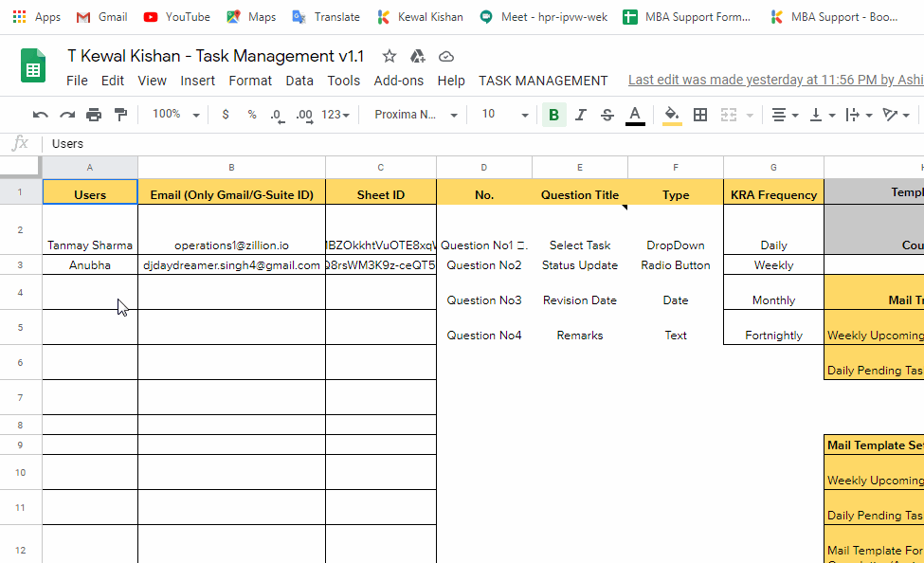This screenshot has height=563, width=924.
Task: Toggle Italic formatting
Action: [580, 115]
